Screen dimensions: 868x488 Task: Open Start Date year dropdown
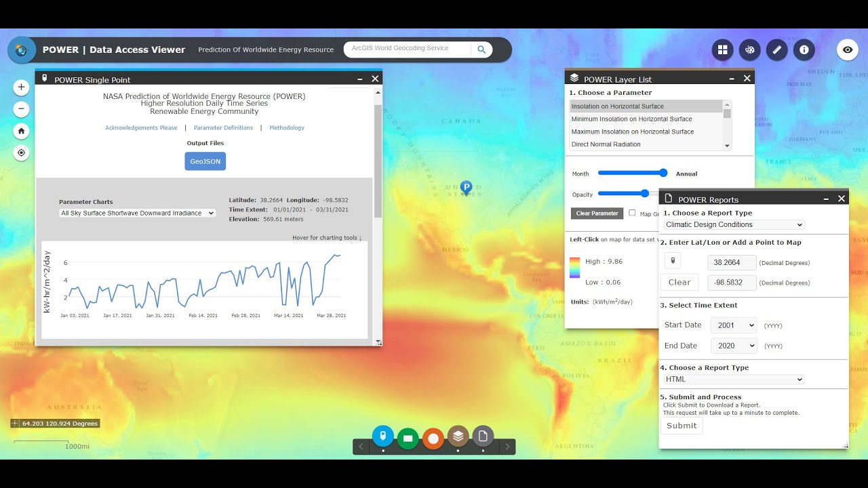pyautogui.click(x=733, y=325)
